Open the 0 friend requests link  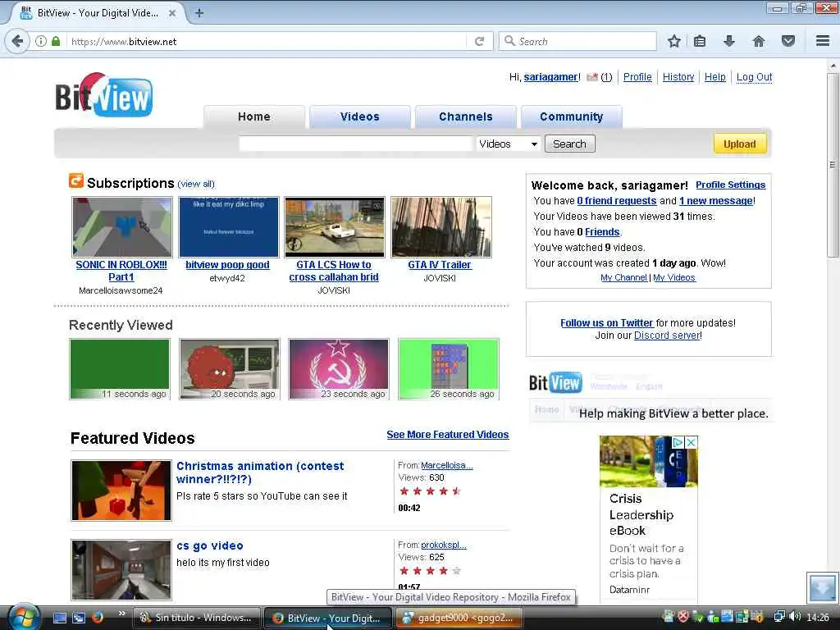tap(617, 201)
